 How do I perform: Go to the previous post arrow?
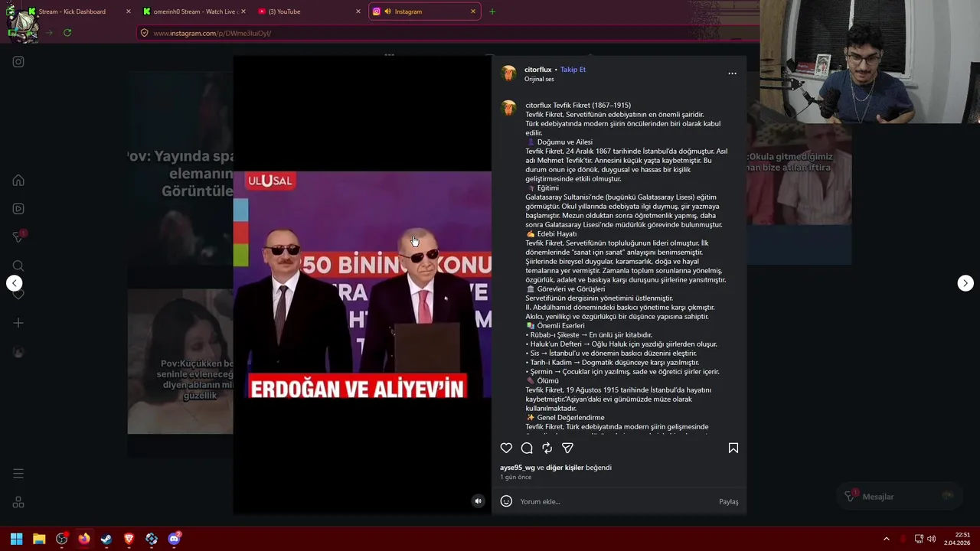point(15,283)
